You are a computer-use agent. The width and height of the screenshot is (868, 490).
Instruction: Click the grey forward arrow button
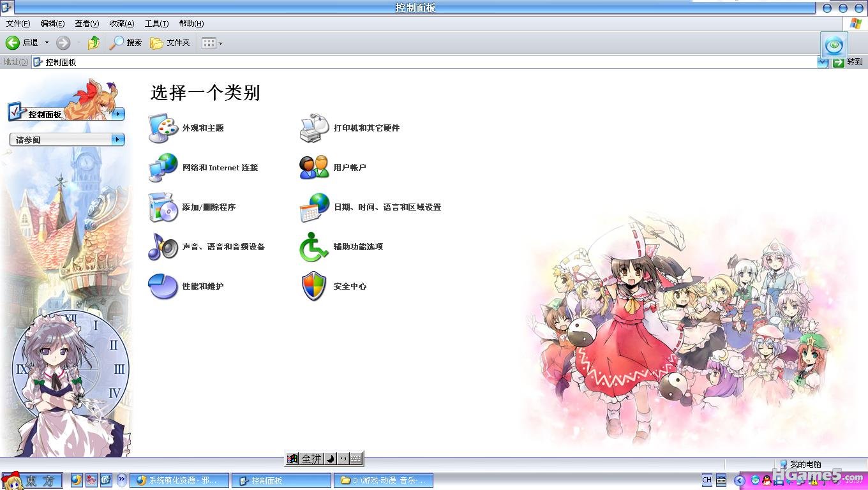coord(63,43)
